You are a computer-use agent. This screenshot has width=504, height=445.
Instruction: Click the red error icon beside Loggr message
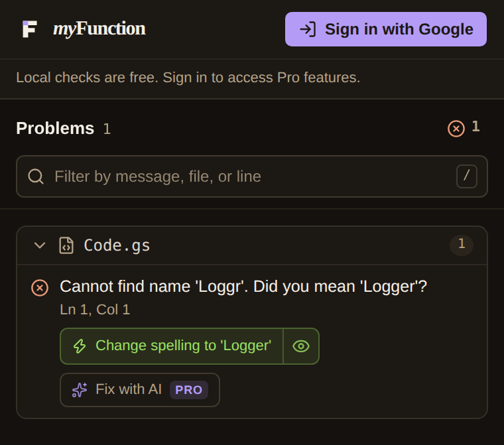[40, 288]
